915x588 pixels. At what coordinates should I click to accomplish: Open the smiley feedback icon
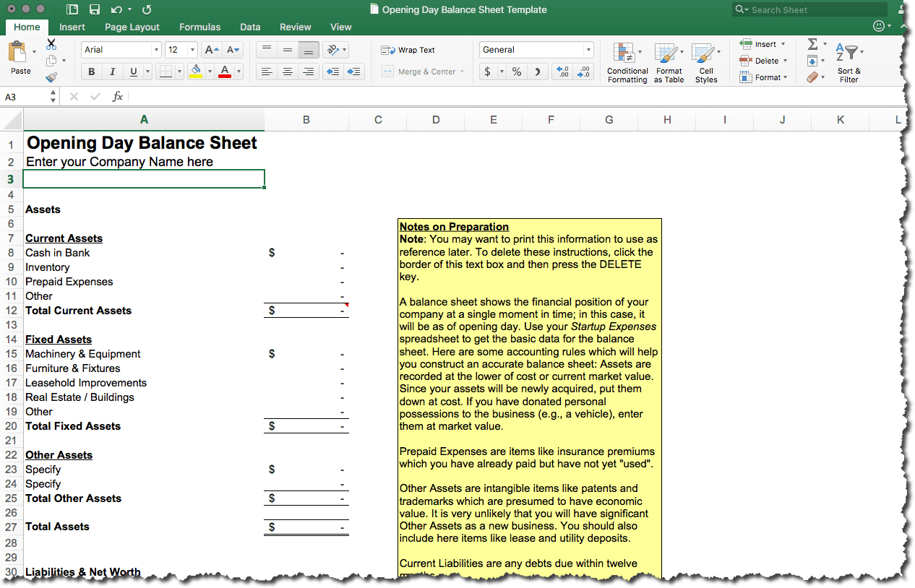click(879, 26)
